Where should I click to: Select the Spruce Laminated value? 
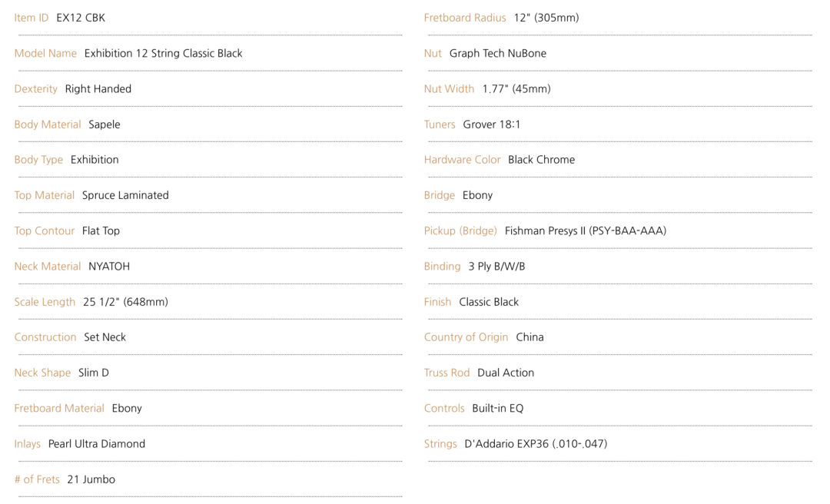(x=125, y=195)
